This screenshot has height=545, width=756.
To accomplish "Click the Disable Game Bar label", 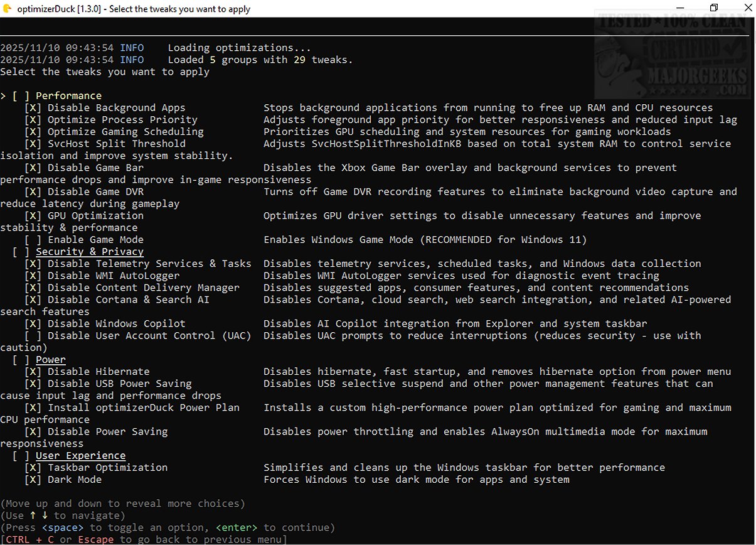I will click(x=95, y=168).
